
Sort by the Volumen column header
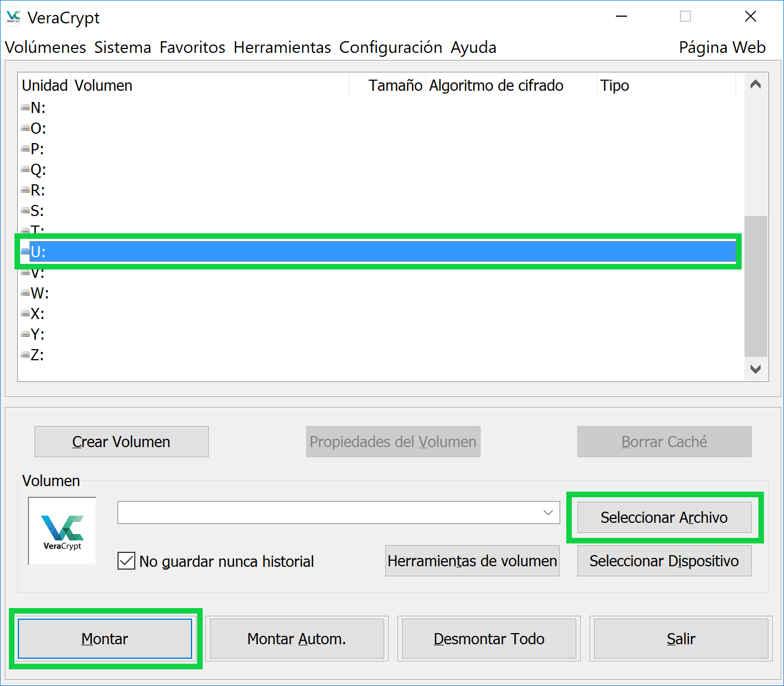pos(210,85)
